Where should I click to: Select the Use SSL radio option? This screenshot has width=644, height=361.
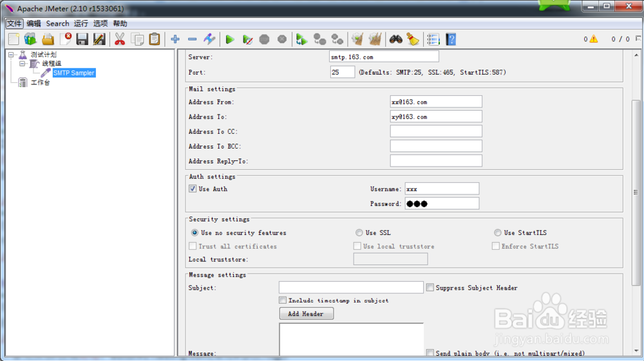pos(359,232)
